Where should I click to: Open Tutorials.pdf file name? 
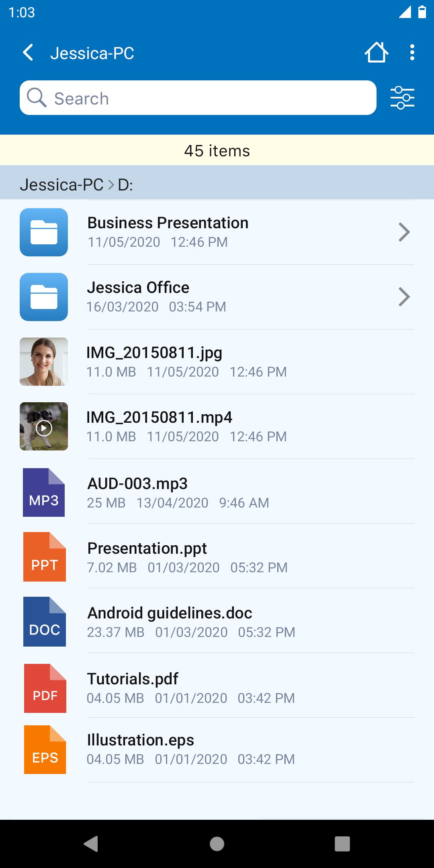click(x=133, y=679)
